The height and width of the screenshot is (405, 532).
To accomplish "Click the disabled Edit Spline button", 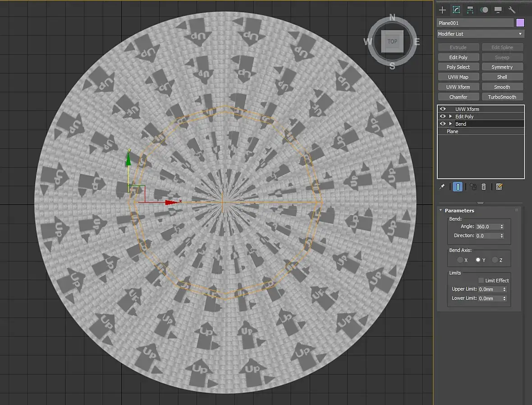I will [x=502, y=47].
